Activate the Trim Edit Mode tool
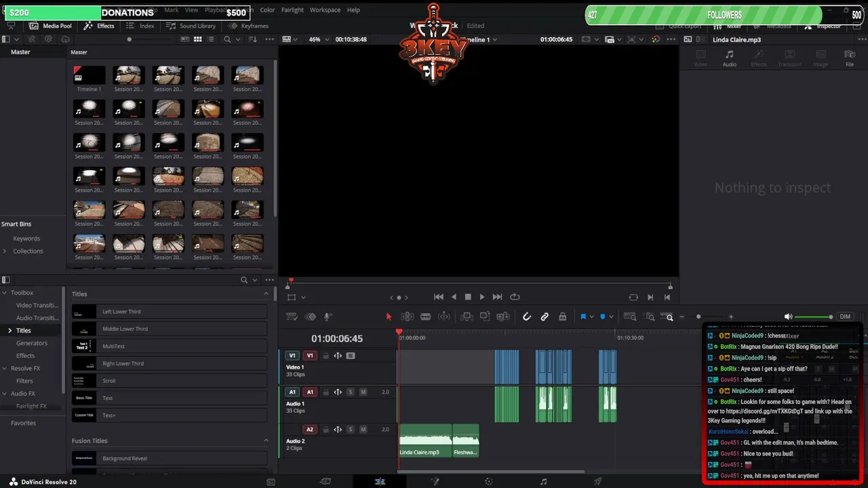 (407, 317)
